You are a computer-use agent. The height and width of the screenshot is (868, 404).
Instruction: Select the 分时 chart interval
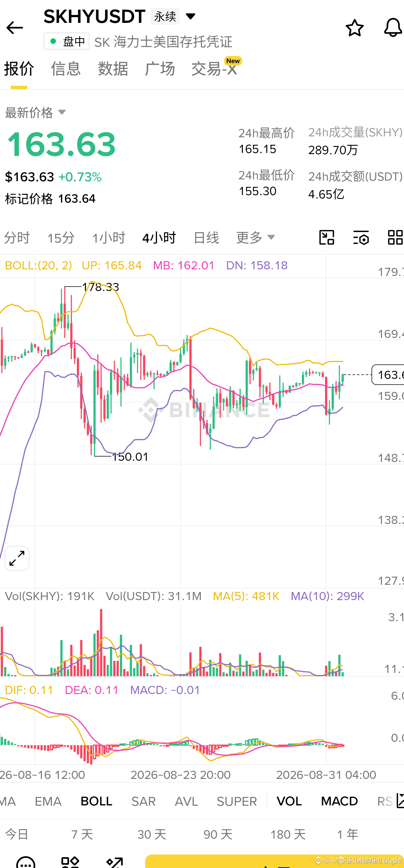pos(17,237)
